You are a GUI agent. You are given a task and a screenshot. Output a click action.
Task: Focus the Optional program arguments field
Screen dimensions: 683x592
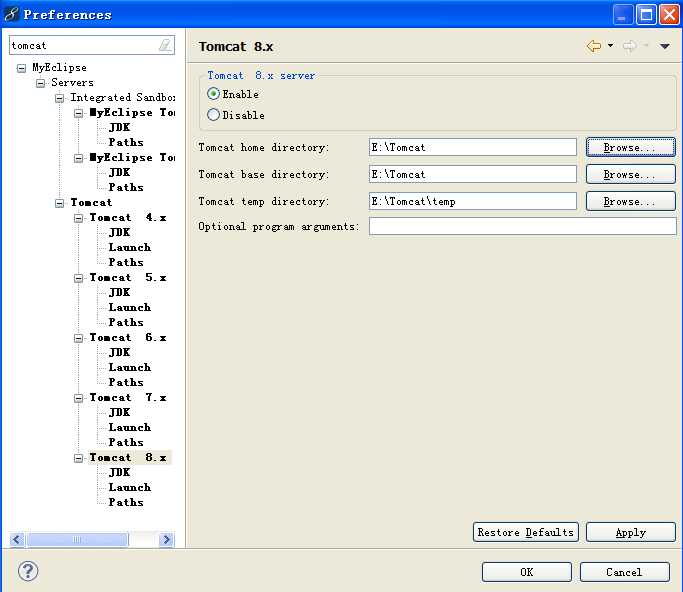click(522, 226)
